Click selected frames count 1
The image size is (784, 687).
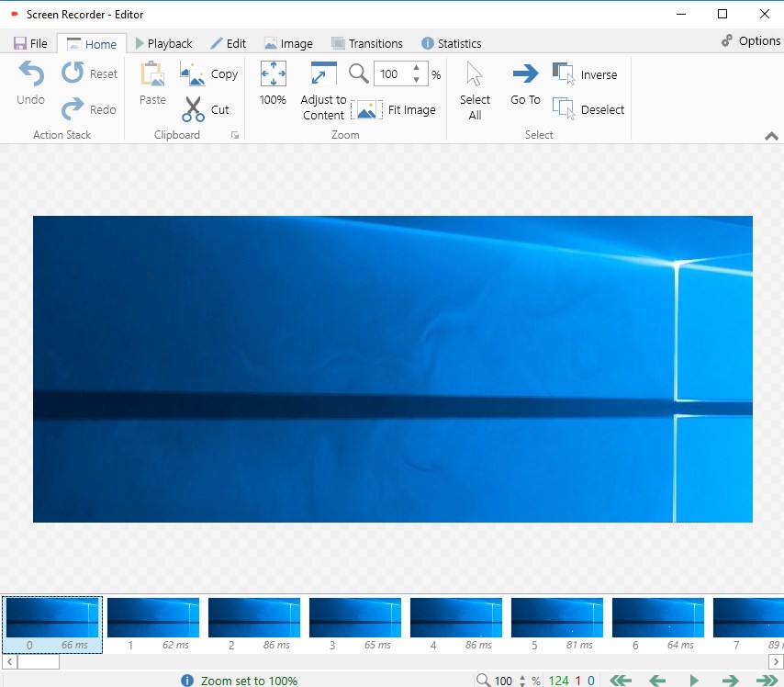pos(578,681)
